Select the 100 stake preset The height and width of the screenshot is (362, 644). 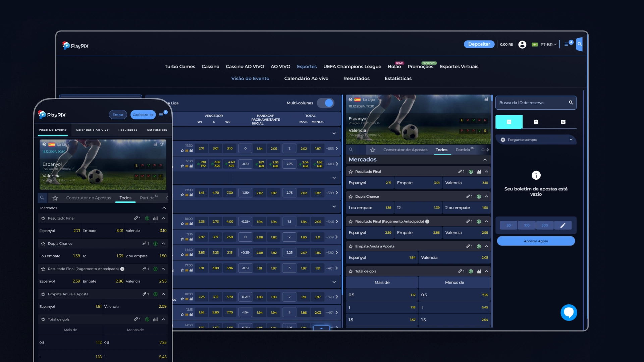click(527, 225)
